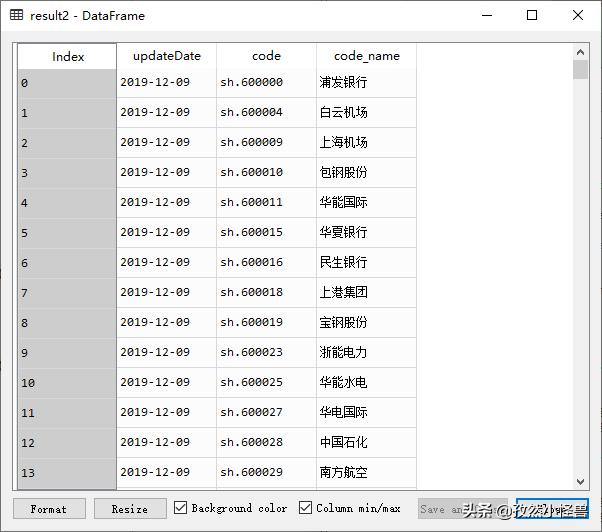Select code cell sh.600010
The image size is (602, 532).
(266, 172)
